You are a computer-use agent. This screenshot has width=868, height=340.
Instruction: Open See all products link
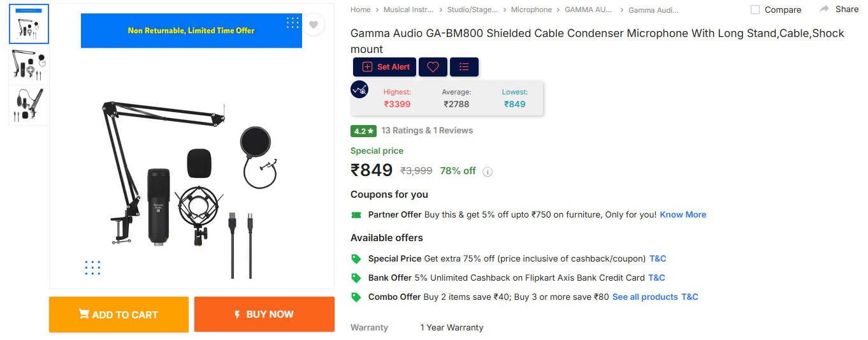pos(645,297)
